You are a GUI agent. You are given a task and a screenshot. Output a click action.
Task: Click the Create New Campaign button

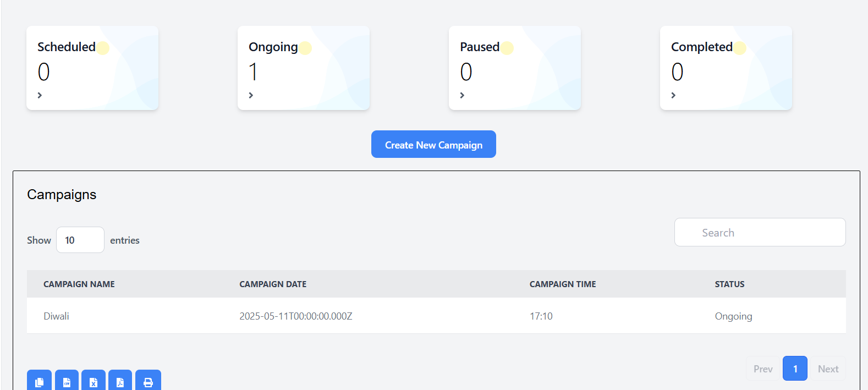click(433, 144)
